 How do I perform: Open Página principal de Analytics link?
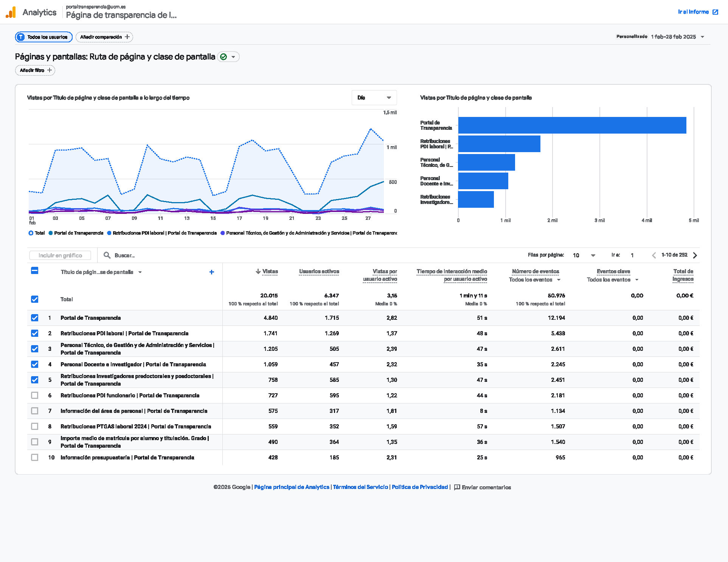pyautogui.click(x=292, y=487)
